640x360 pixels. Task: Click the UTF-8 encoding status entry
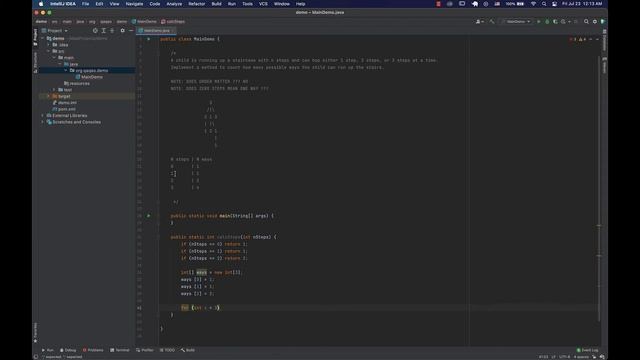pos(565,357)
